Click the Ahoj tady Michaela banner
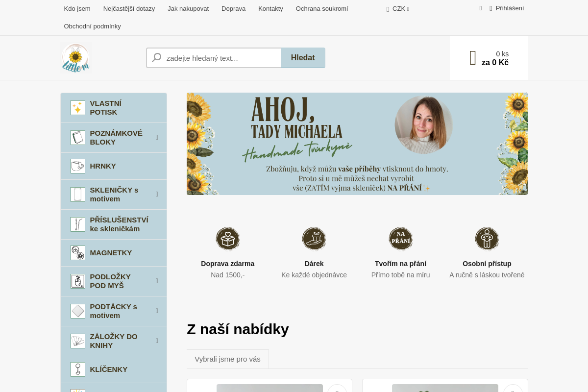This screenshot has height=392, width=588. click(x=357, y=144)
